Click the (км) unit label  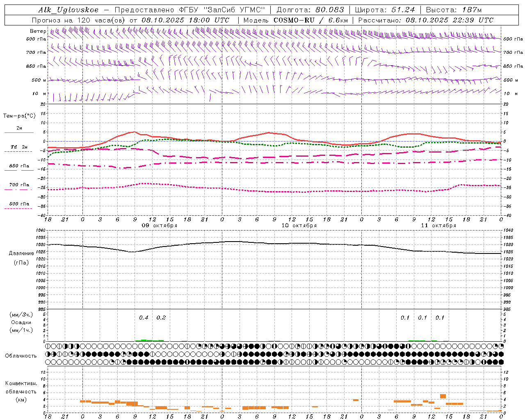[x=21, y=399]
